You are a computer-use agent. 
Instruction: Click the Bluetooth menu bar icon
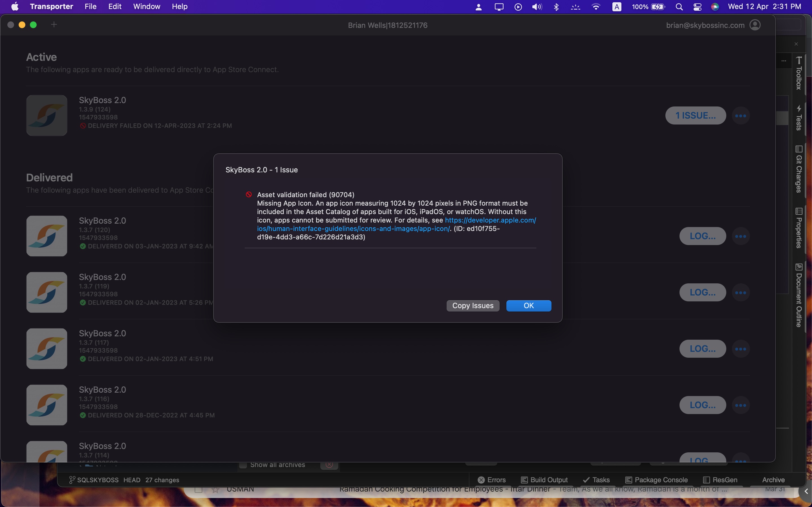(556, 7)
